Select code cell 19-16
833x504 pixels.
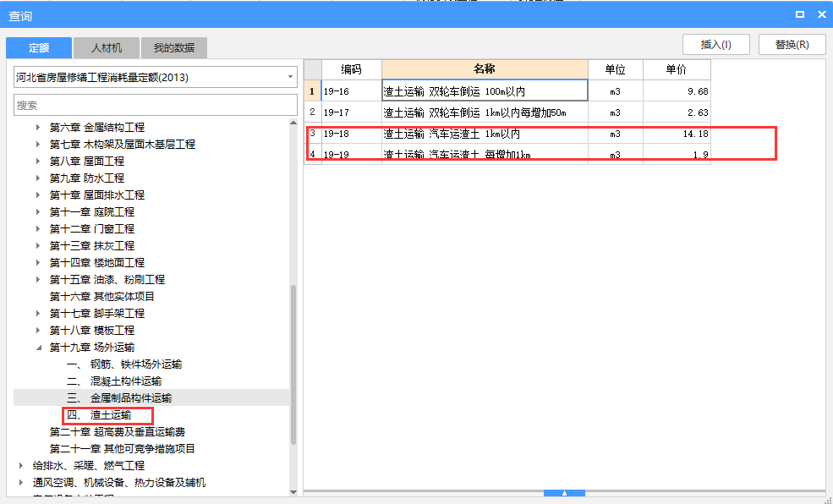coord(352,91)
